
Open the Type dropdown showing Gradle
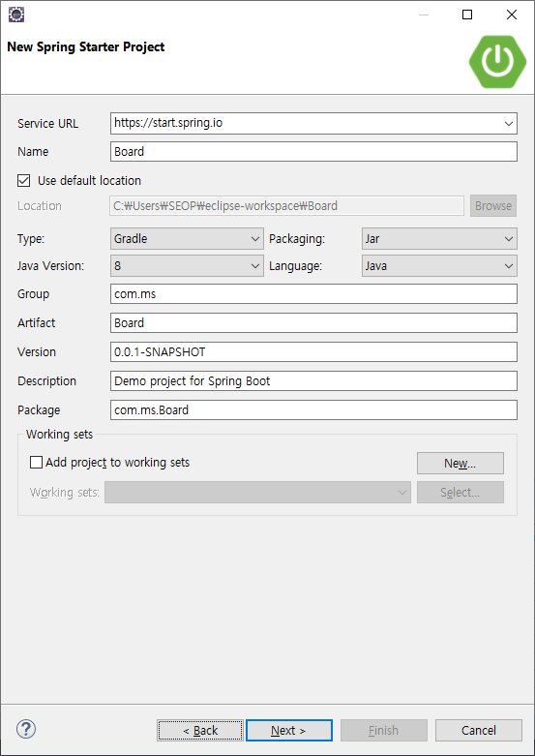click(187, 239)
